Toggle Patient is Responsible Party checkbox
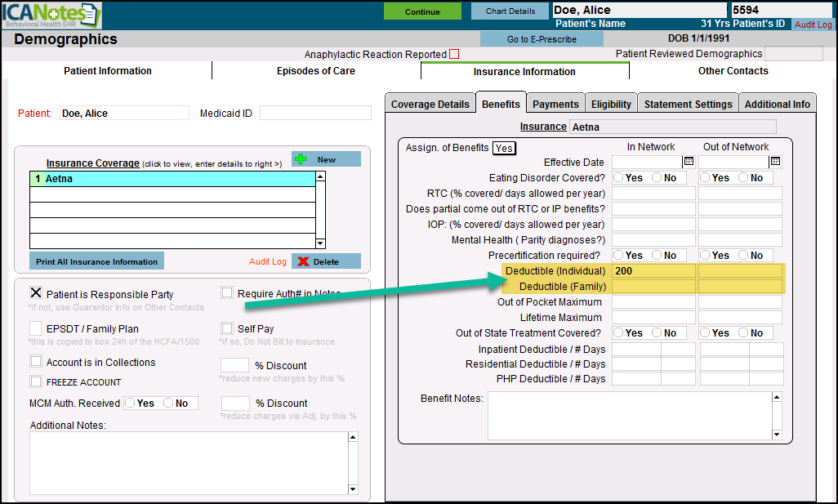838x504 pixels. (36, 293)
